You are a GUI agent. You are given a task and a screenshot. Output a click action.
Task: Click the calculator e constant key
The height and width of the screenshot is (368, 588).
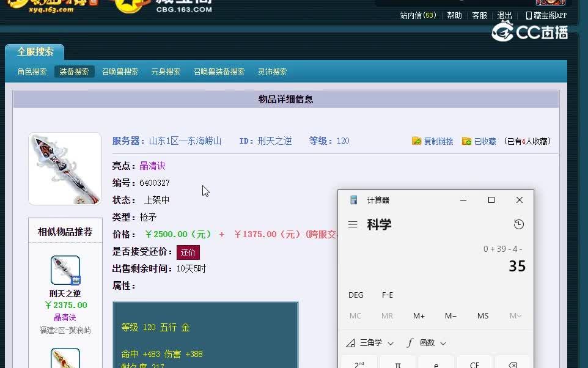tap(436, 364)
